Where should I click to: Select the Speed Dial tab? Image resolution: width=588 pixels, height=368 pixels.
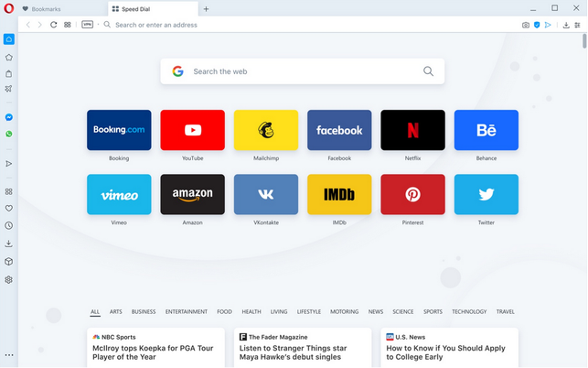[x=153, y=8]
